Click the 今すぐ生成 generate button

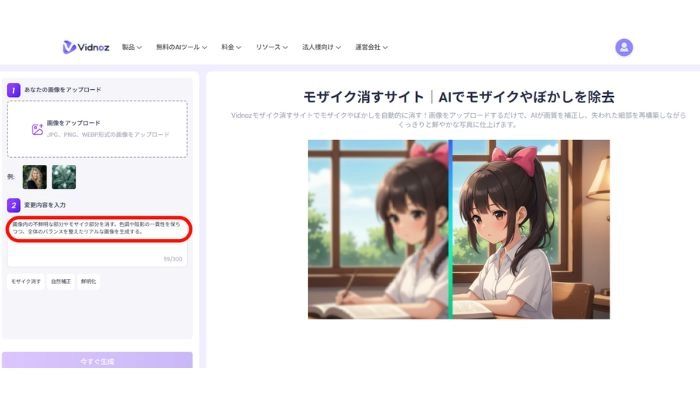coord(97,360)
